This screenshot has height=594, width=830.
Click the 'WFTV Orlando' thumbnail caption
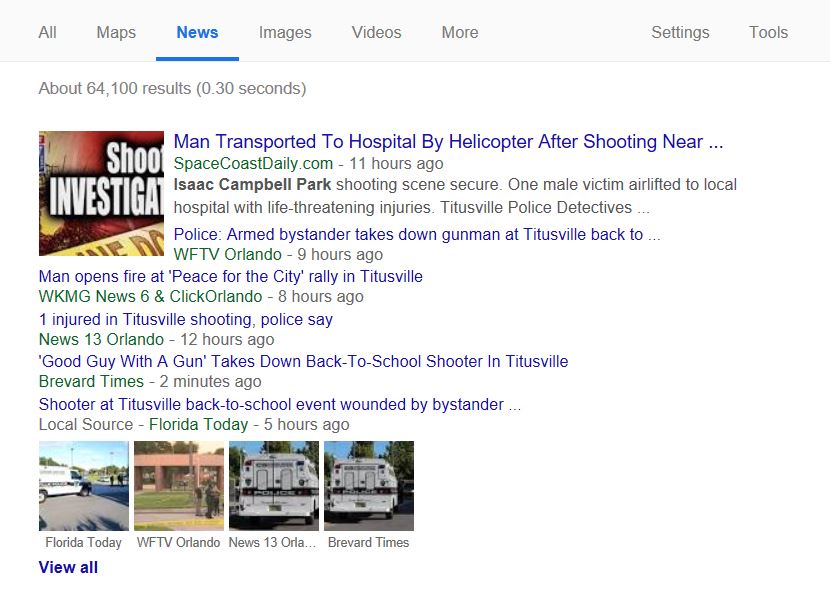[178, 543]
